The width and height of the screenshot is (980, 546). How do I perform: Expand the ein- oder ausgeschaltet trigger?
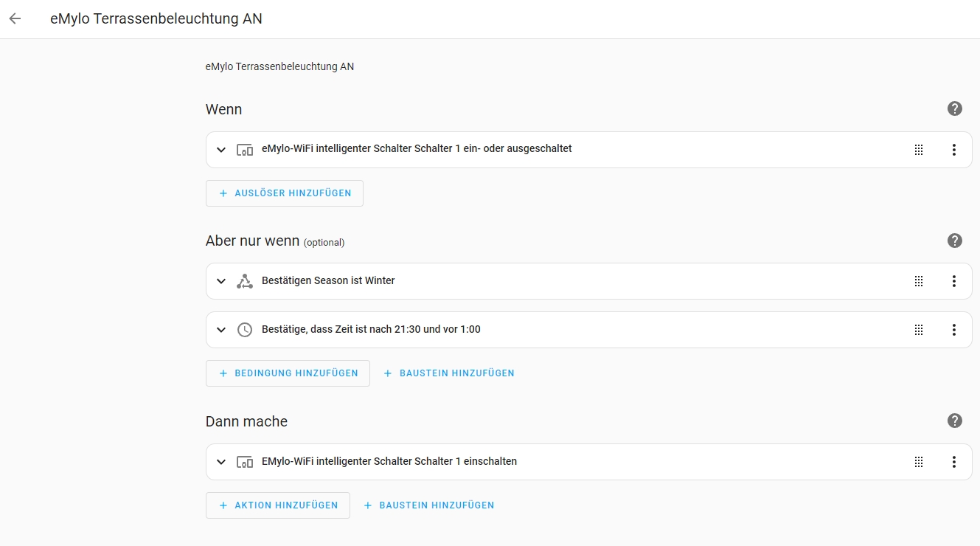(x=221, y=150)
